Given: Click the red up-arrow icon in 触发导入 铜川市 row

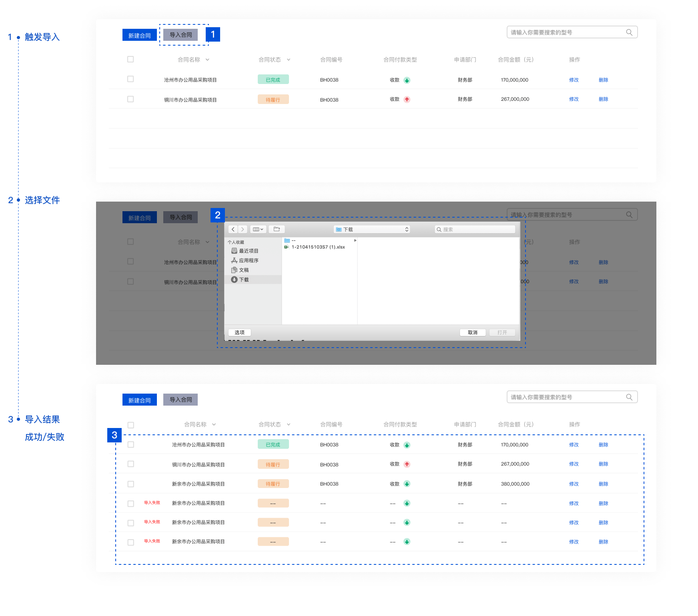Looking at the screenshot, I should [x=407, y=99].
